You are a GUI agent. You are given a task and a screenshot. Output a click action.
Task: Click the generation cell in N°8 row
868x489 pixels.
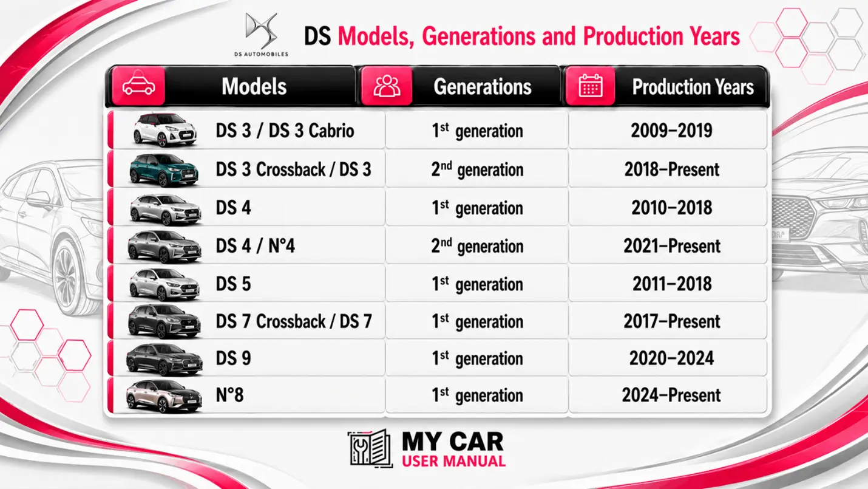[477, 395]
